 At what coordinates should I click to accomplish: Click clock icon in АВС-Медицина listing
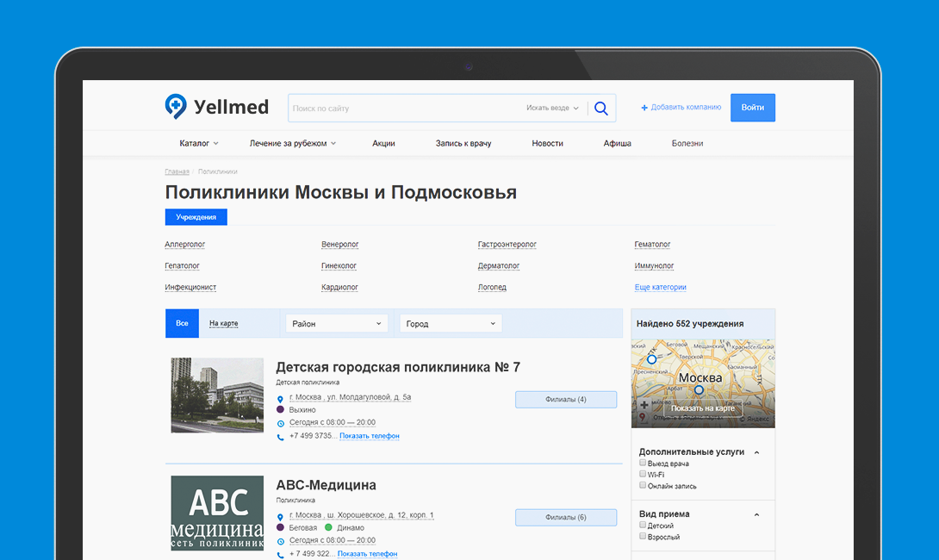coord(280,541)
